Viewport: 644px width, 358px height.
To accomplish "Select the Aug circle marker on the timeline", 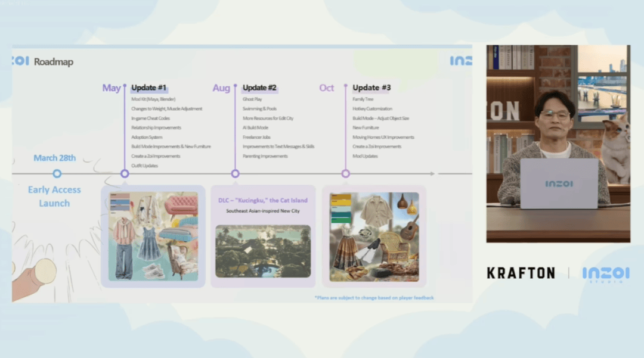I will tap(236, 173).
